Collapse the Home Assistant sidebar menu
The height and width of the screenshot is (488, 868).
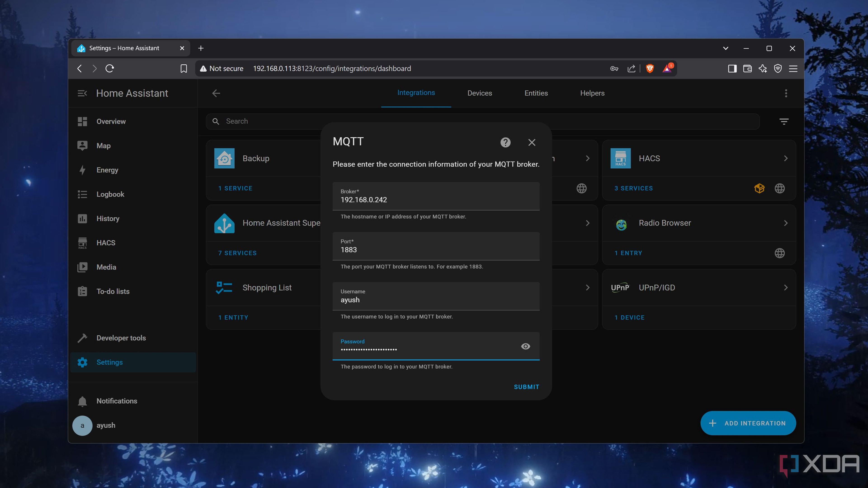coord(82,93)
